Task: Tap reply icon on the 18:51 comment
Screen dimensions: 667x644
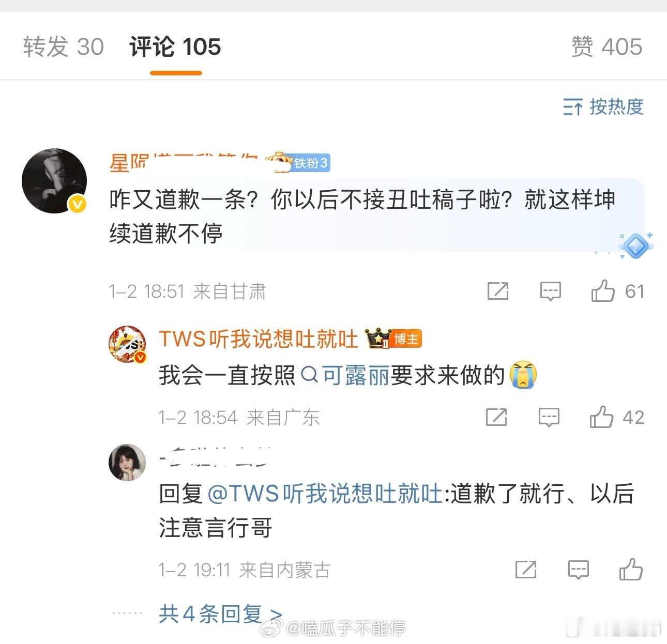Action: tap(551, 291)
